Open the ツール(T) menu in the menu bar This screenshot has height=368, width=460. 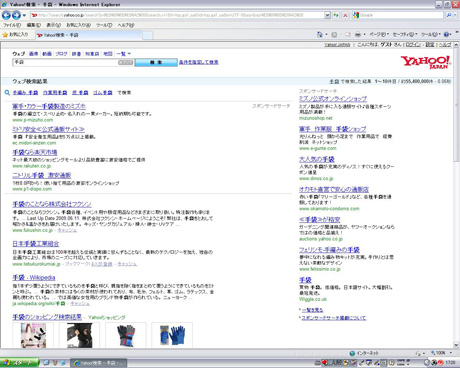click(104, 25)
